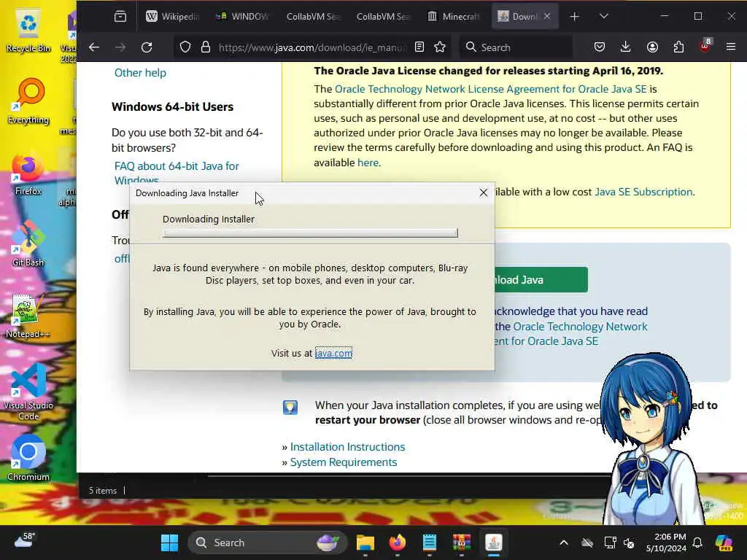This screenshot has height=560, width=747.
Task: Show site security lock info
Action: coord(205,47)
